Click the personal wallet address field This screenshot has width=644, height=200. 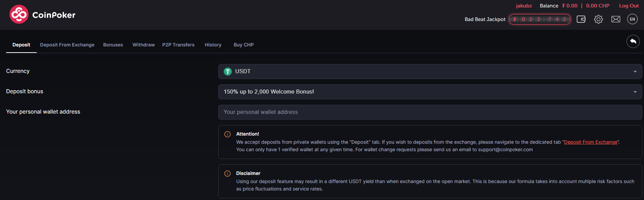(x=430, y=112)
